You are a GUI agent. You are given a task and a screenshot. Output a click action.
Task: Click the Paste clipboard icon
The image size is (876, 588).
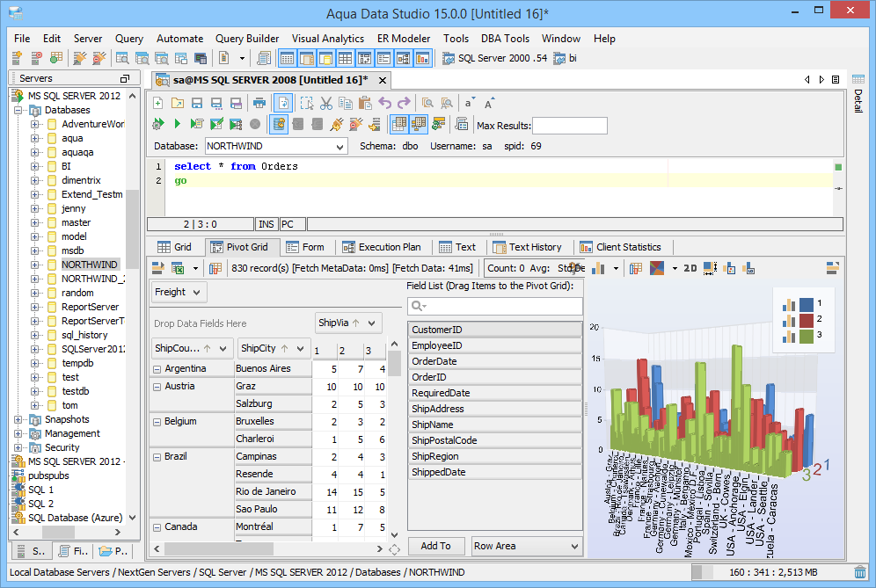click(365, 104)
